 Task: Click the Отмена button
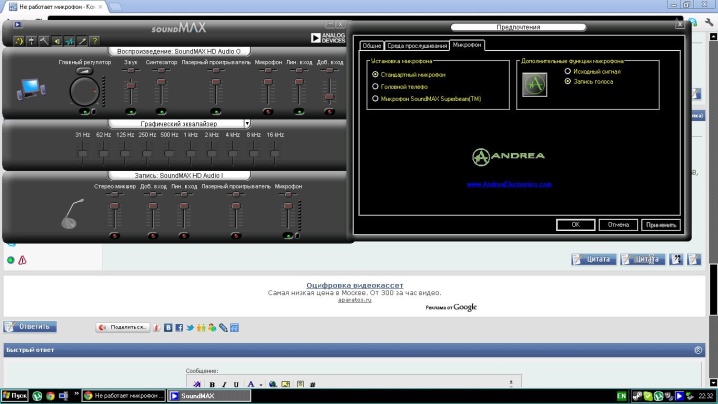(x=618, y=225)
